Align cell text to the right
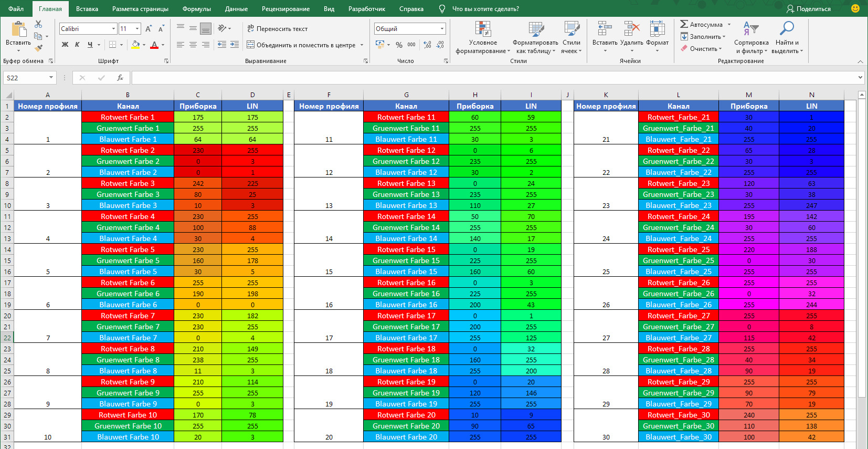Image resolution: width=868 pixels, height=449 pixels. click(x=206, y=45)
